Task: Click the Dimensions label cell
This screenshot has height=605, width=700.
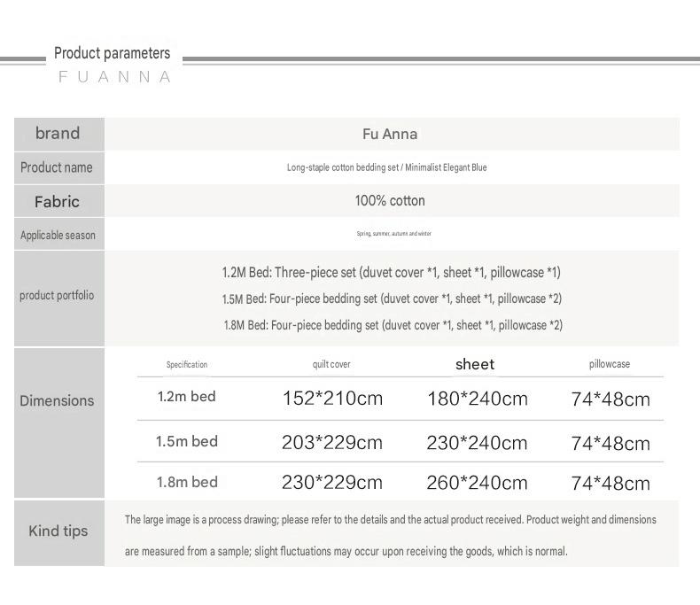Action: point(59,423)
